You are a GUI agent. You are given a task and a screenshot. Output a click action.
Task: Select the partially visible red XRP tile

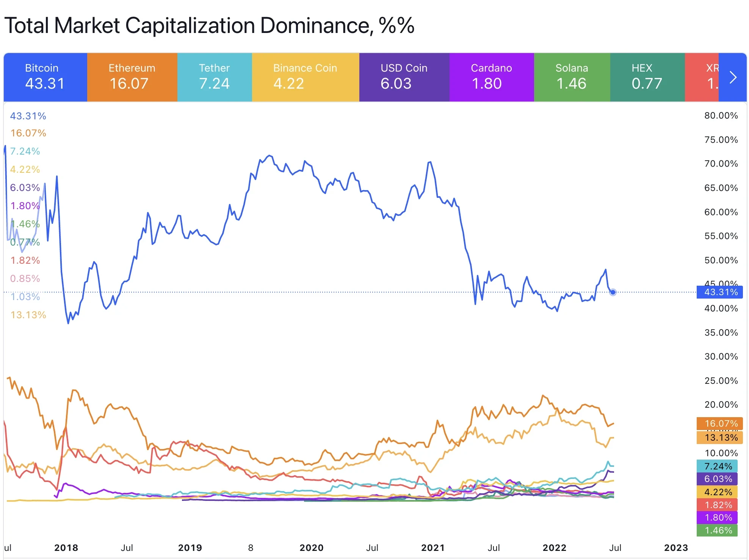click(x=702, y=77)
